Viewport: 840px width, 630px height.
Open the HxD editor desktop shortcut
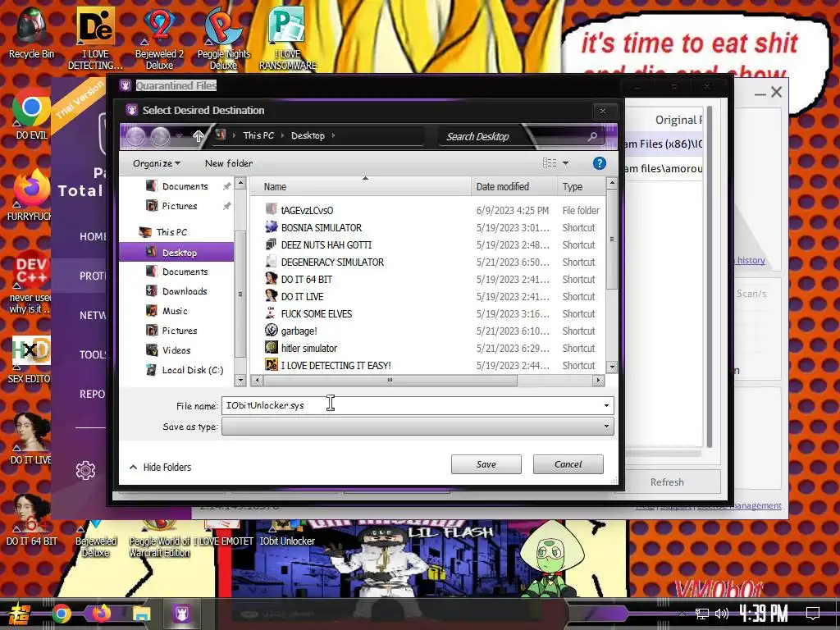click(x=30, y=359)
